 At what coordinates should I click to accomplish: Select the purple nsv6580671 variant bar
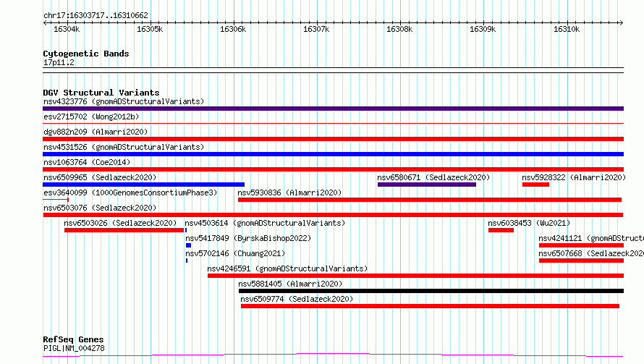pos(427,185)
